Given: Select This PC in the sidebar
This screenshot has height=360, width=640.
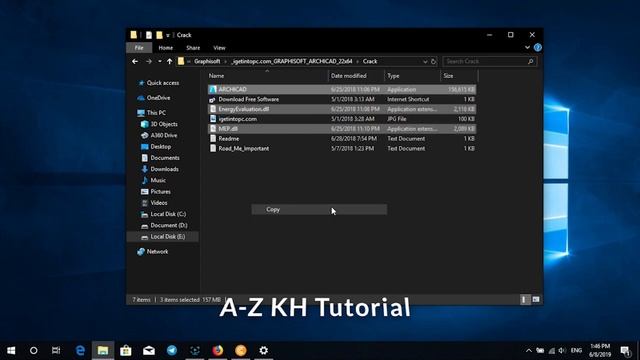Looking at the screenshot, I should pos(156,113).
